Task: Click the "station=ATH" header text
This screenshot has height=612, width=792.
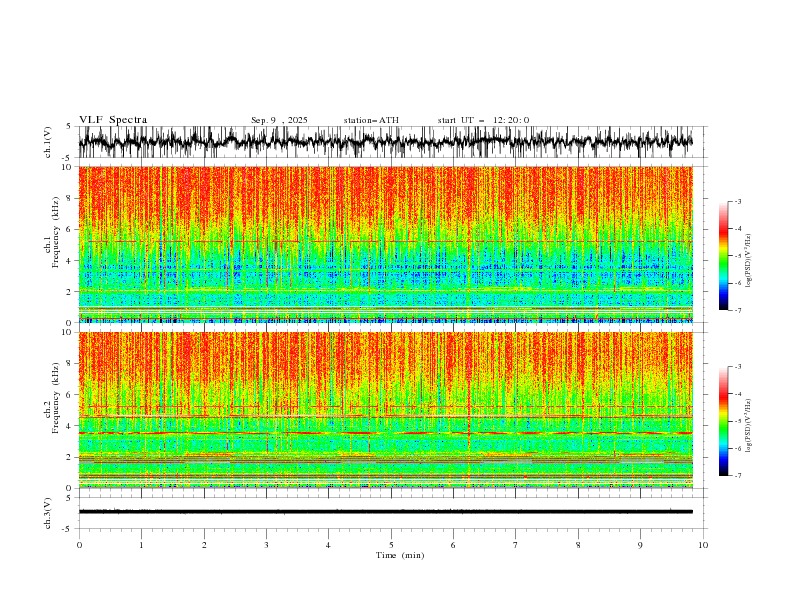Action: [x=371, y=120]
